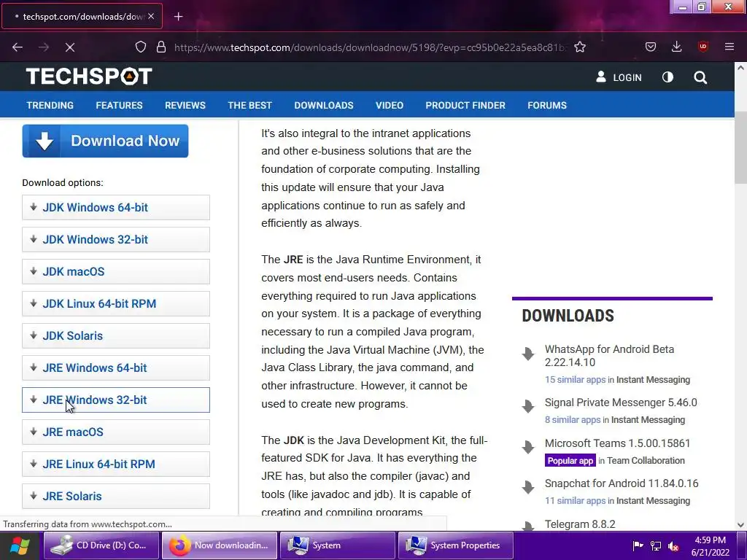Switch to System taskbar window
Image resolution: width=747 pixels, height=560 pixels.
click(338, 545)
